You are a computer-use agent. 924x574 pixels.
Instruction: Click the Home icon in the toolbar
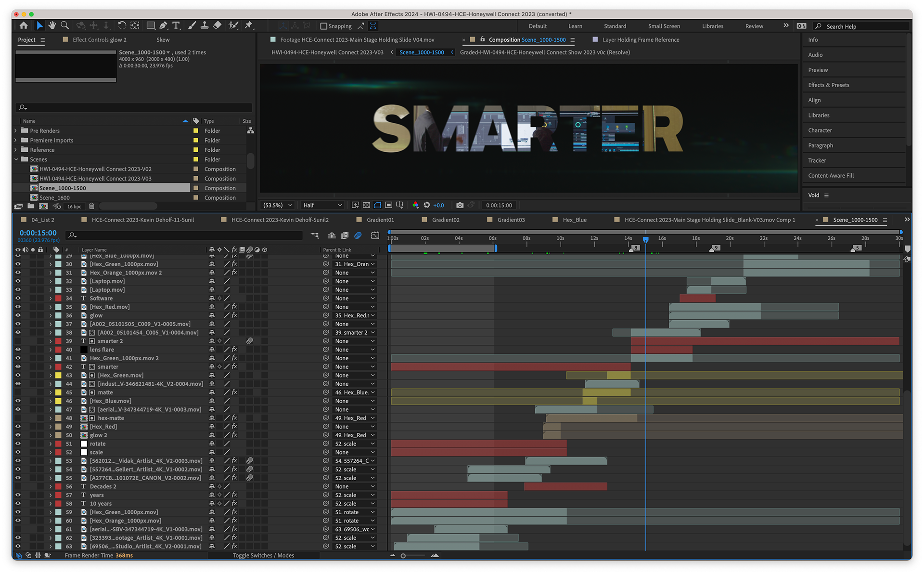click(x=24, y=26)
